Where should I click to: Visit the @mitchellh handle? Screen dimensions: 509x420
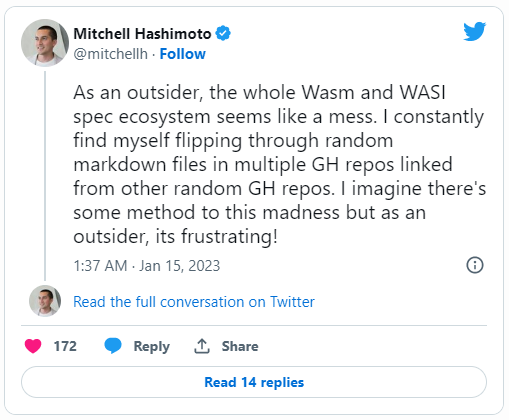110,54
